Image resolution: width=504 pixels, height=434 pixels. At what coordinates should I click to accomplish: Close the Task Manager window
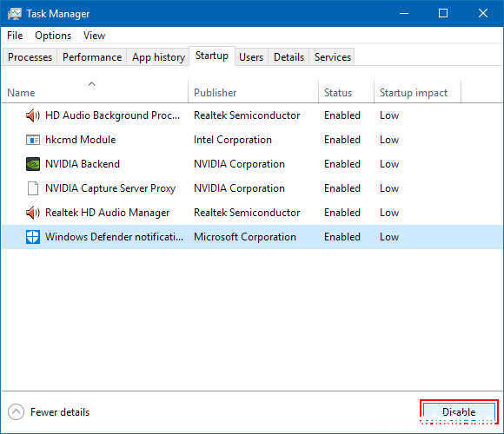tap(483, 14)
